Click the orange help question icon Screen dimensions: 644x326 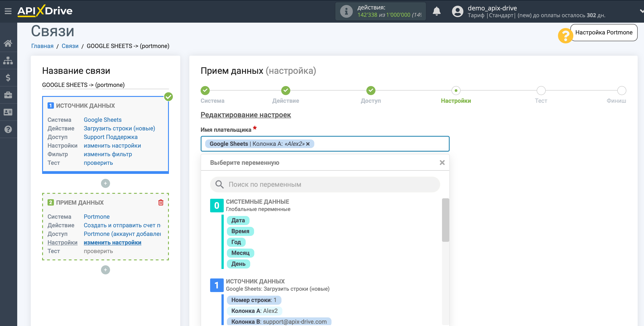[565, 36]
